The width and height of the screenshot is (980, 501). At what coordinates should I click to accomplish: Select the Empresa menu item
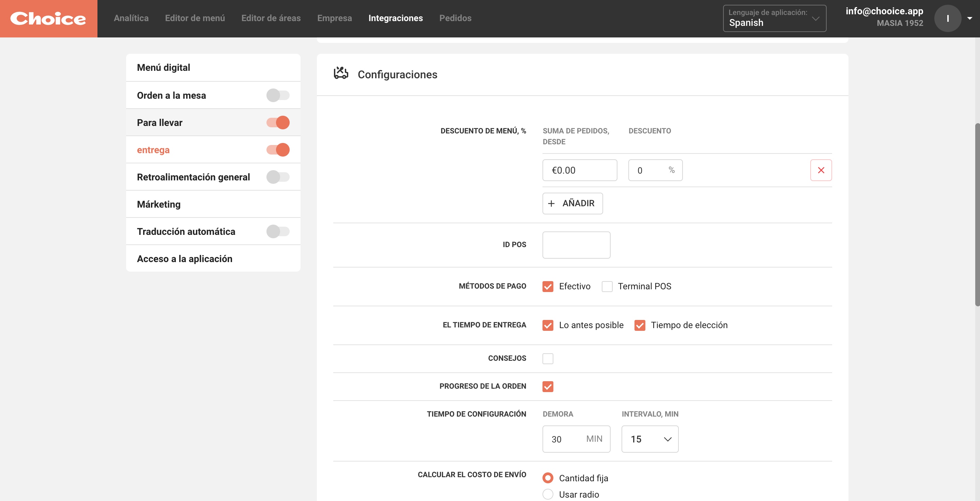(x=335, y=18)
